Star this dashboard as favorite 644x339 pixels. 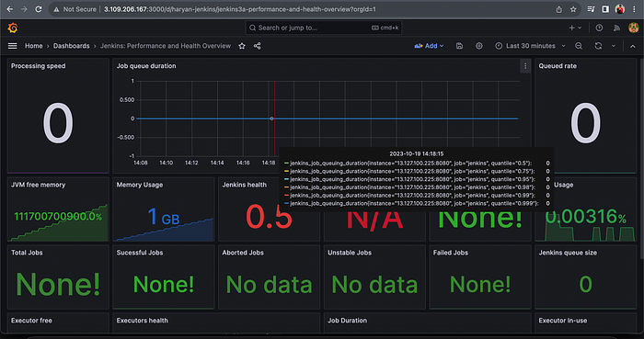tap(242, 46)
